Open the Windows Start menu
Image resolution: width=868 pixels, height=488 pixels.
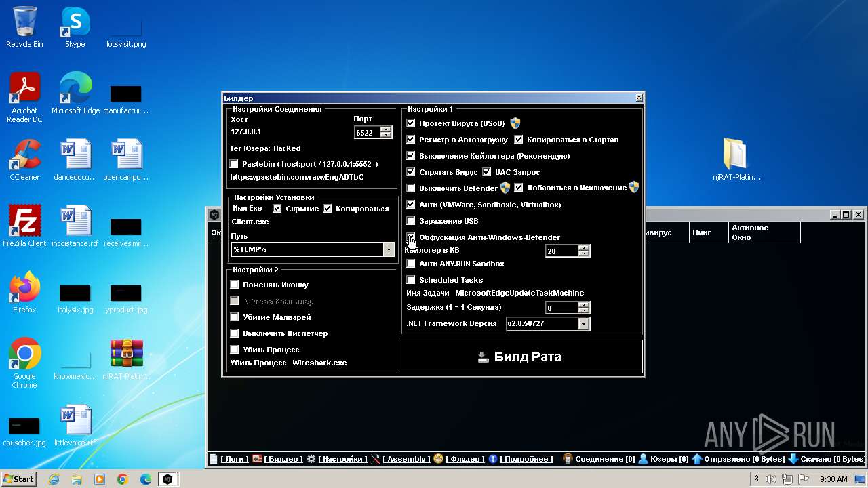pyautogui.click(x=19, y=479)
